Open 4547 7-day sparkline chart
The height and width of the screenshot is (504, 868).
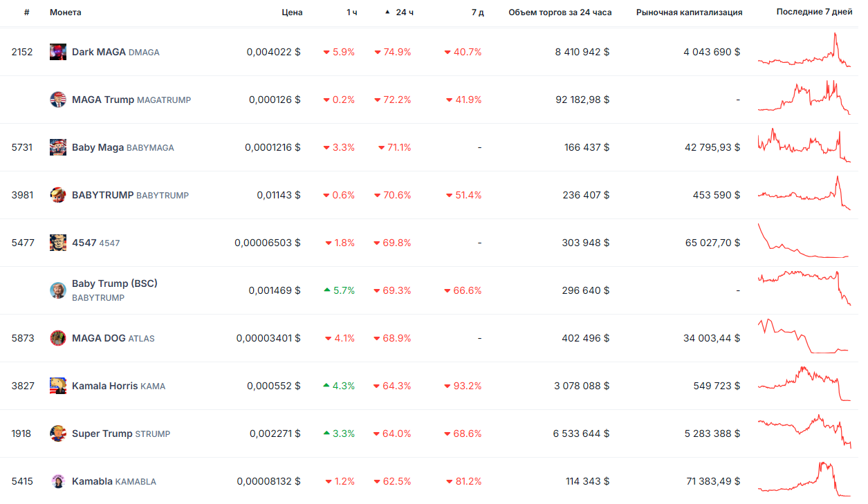[x=804, y=241]
